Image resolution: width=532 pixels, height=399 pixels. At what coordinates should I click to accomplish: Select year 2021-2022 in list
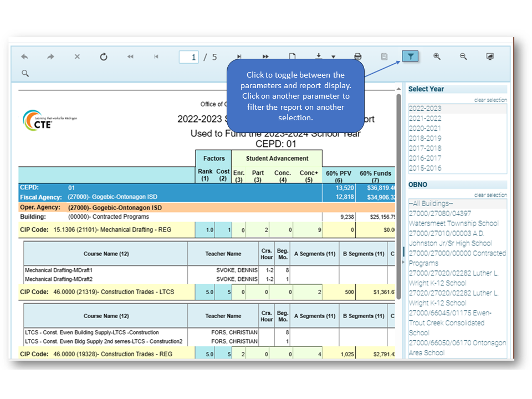coord(425,119)
